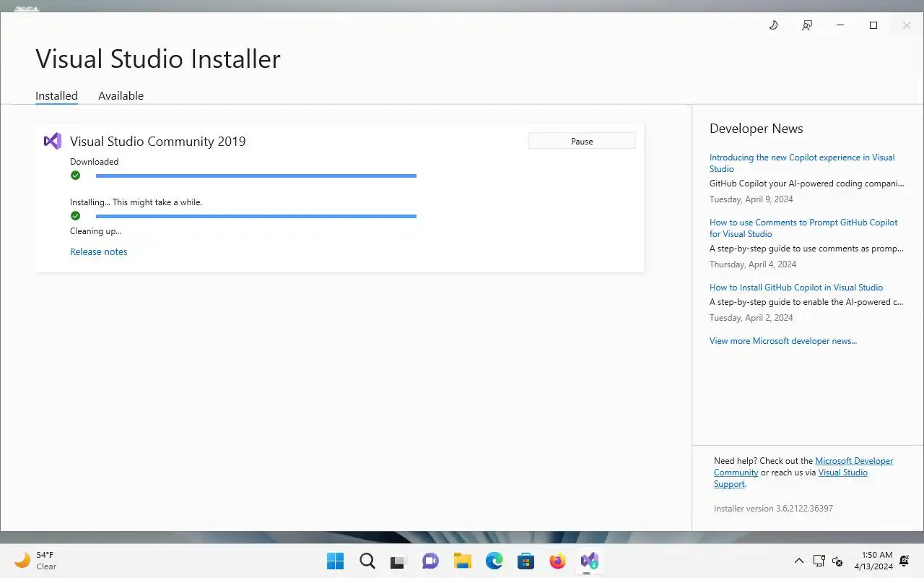
Task: Click the network icon in system tray
Action: pos(819,561)
